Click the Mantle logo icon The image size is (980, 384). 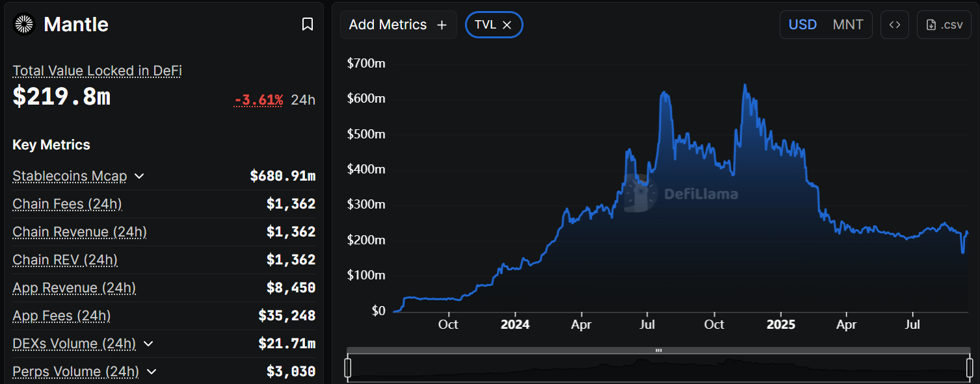pos(24,25)
